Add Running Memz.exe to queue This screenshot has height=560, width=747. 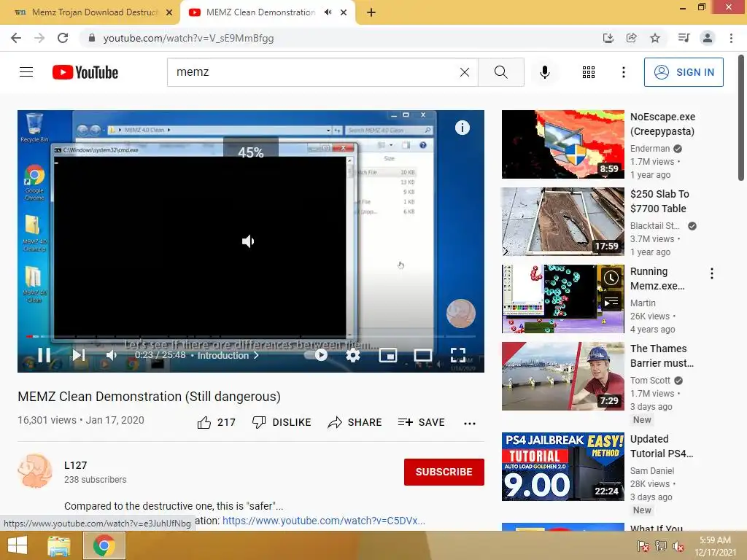click(x=611, y=302)
